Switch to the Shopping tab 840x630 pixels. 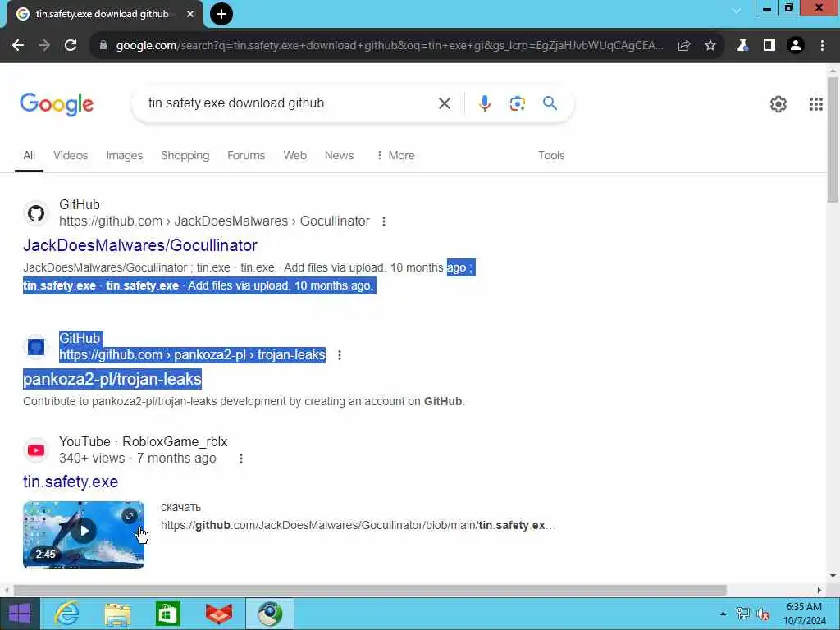[x=185, y=155]
